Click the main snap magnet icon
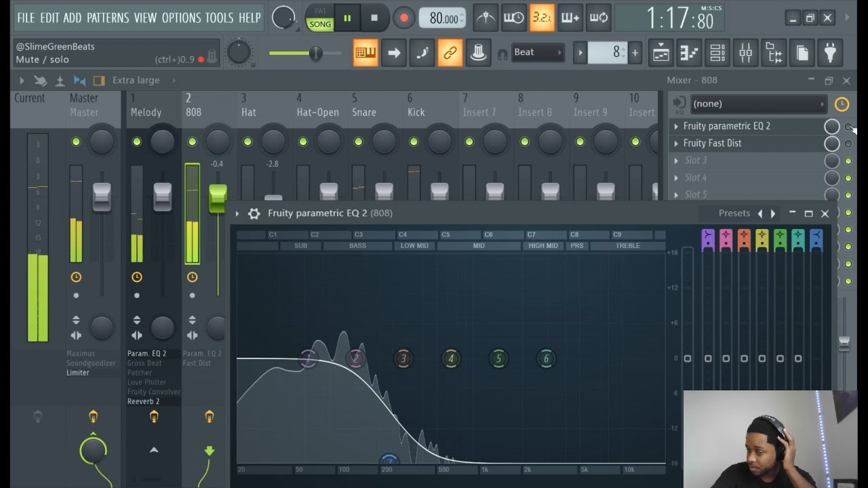This screenshot has width=868, height=488. coord(502,54)
